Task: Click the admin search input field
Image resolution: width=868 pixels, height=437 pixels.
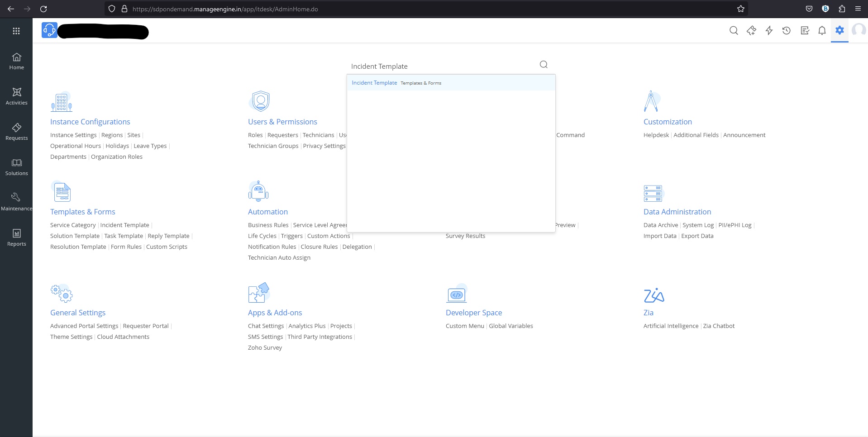Action: pyautogui.click(x=444, y=66)
